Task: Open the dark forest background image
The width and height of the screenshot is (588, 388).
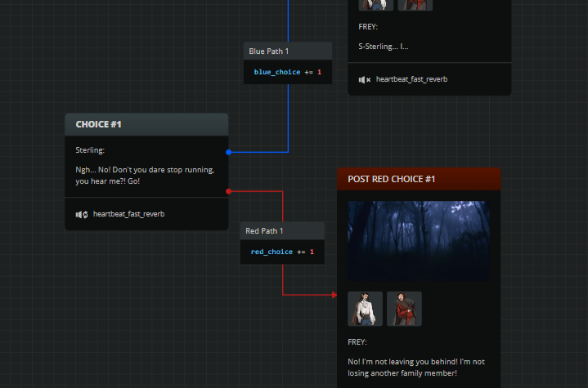Action: pyautogui.click(x=418, y=240)
